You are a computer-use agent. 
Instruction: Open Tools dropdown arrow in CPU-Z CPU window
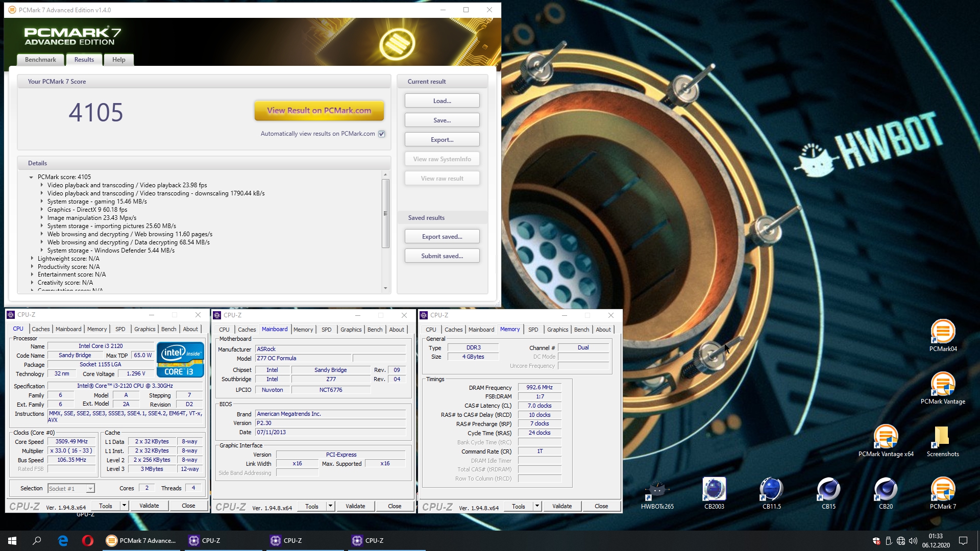pos(124,506)
